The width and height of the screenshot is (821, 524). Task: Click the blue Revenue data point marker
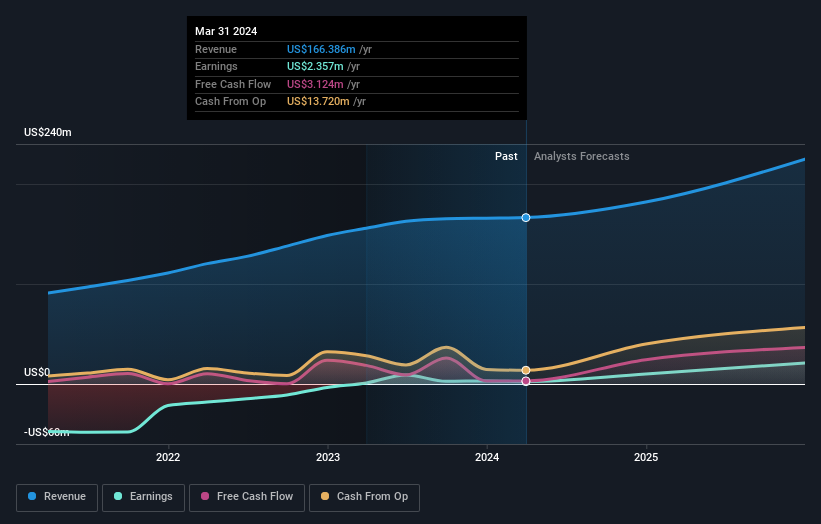click(526, 218)
